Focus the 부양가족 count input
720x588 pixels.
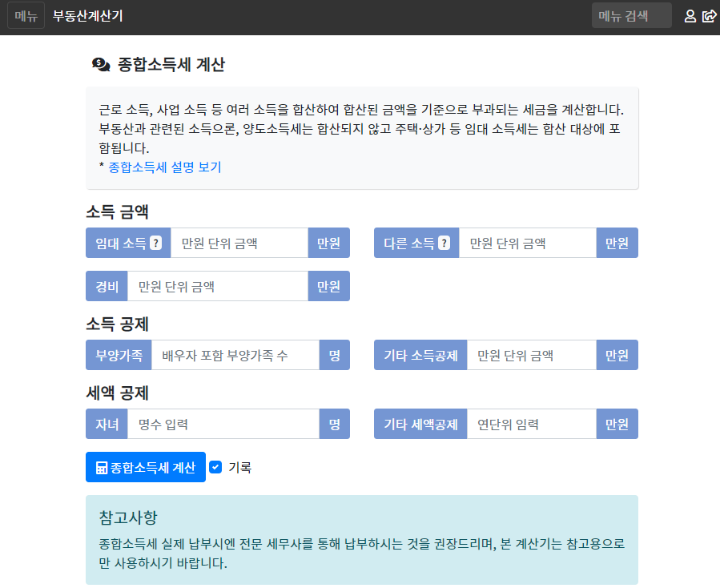click(x=235, y=355)
